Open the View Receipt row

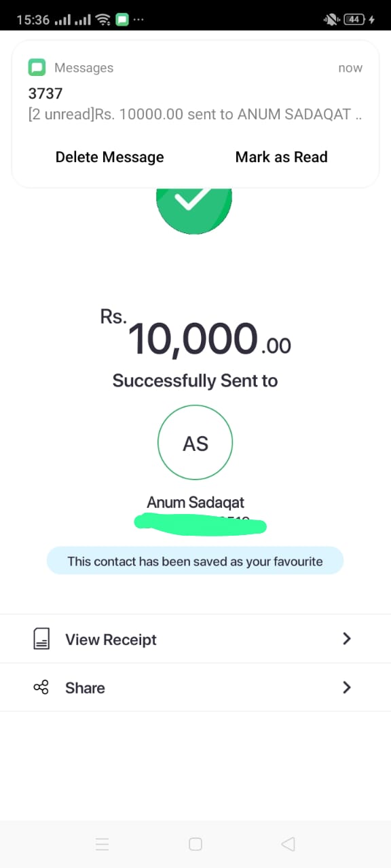click(195, 639)
